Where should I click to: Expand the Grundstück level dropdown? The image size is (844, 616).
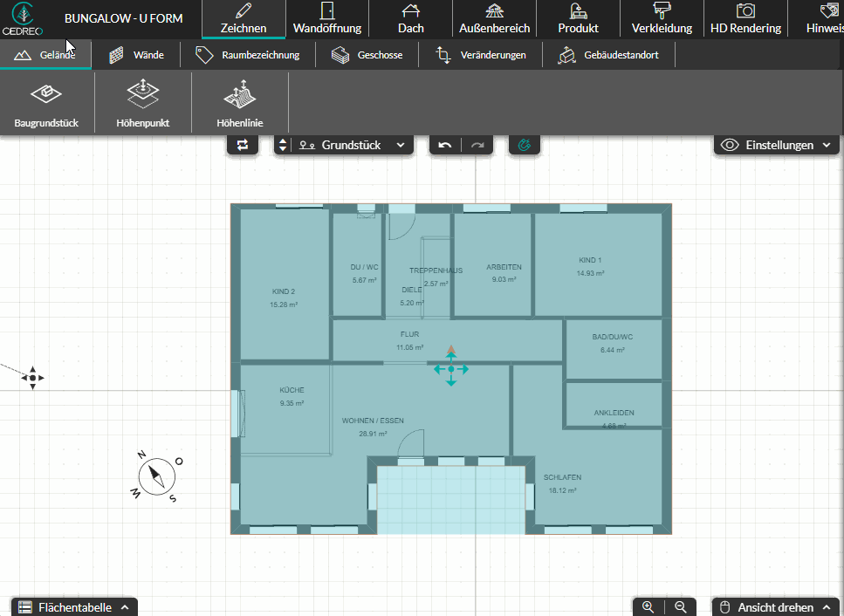[353, 145]
